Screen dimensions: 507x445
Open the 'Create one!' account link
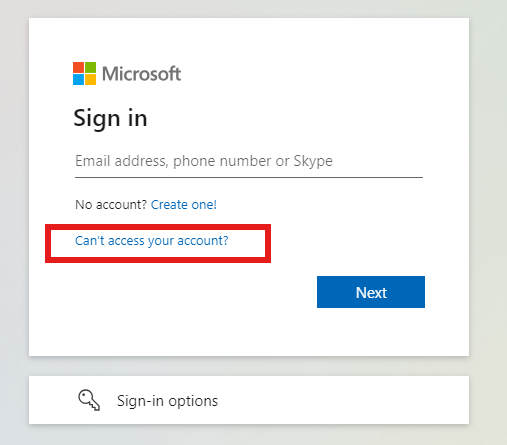point(184,204)
